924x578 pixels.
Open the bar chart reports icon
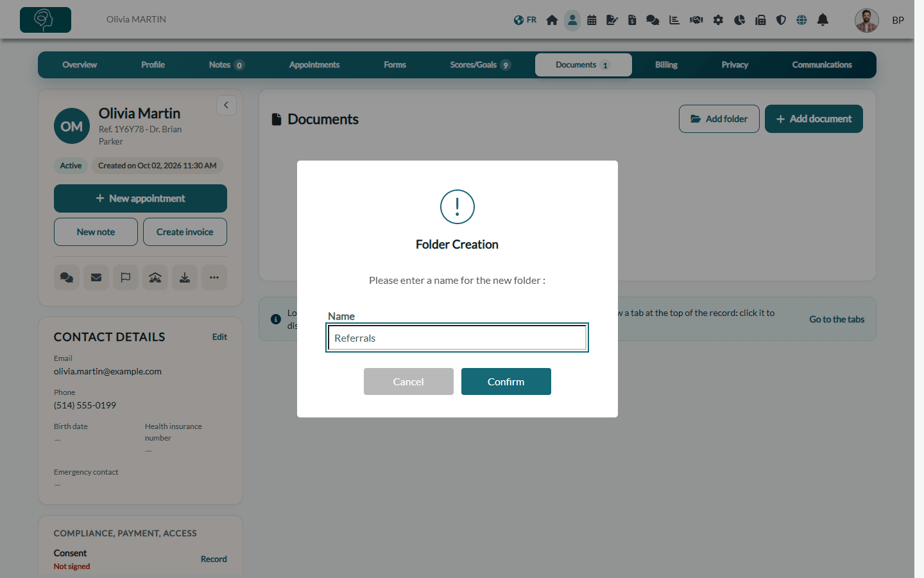674,20
